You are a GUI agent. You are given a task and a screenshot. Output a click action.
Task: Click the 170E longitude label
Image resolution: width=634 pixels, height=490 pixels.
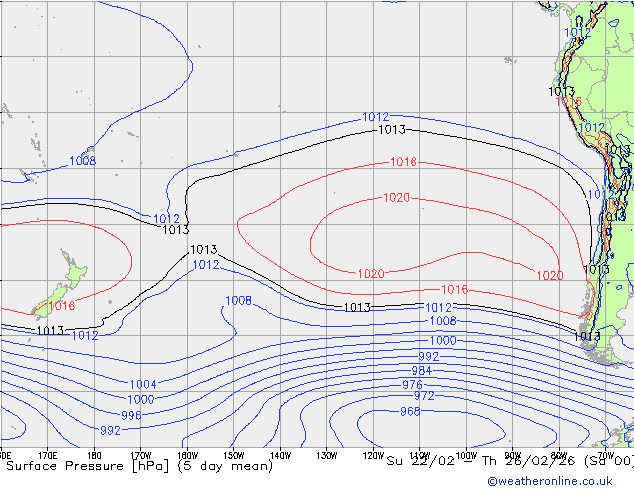pos(48,456)
